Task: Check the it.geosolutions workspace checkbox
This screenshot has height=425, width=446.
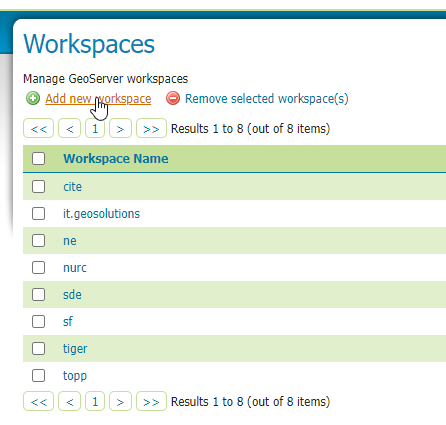Action: click(38, 214)
